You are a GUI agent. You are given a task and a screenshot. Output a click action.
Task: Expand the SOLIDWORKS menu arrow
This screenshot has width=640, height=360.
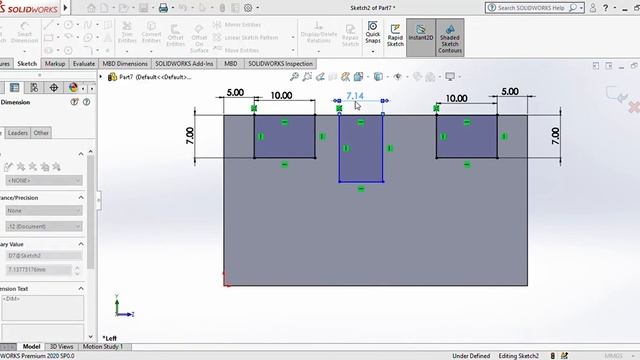pyautogui.click(x=65, y=7)
